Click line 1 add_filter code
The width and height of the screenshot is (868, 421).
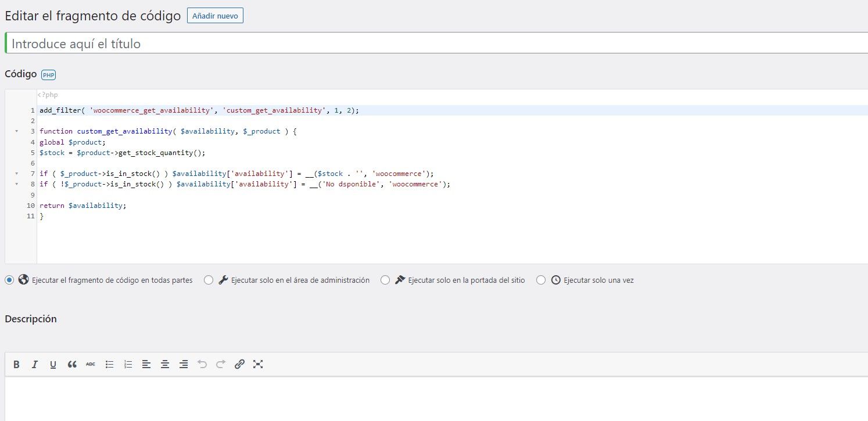[199, 110]
